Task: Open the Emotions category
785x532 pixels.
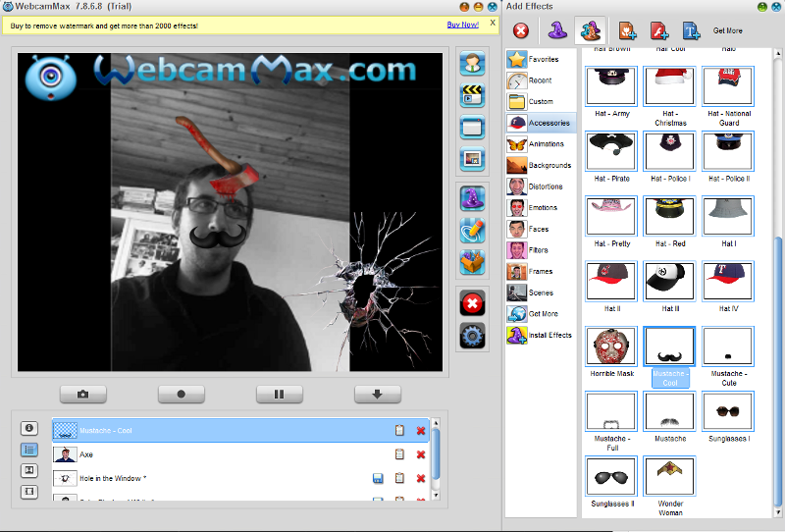Action: point(541,207)
